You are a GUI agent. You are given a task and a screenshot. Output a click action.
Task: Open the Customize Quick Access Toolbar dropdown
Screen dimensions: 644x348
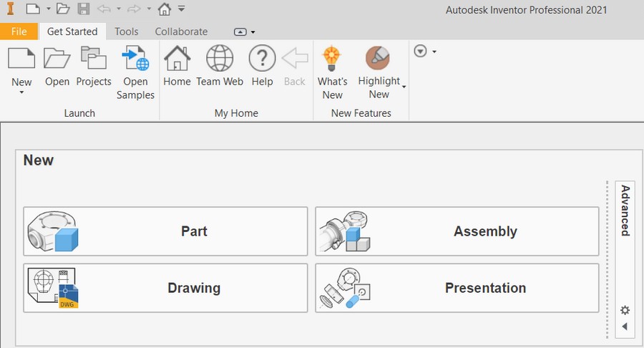[181, 9]
